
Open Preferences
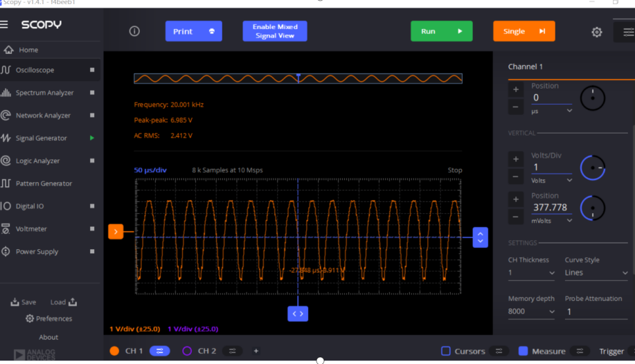pyautogui.click(x=48, y=318)
